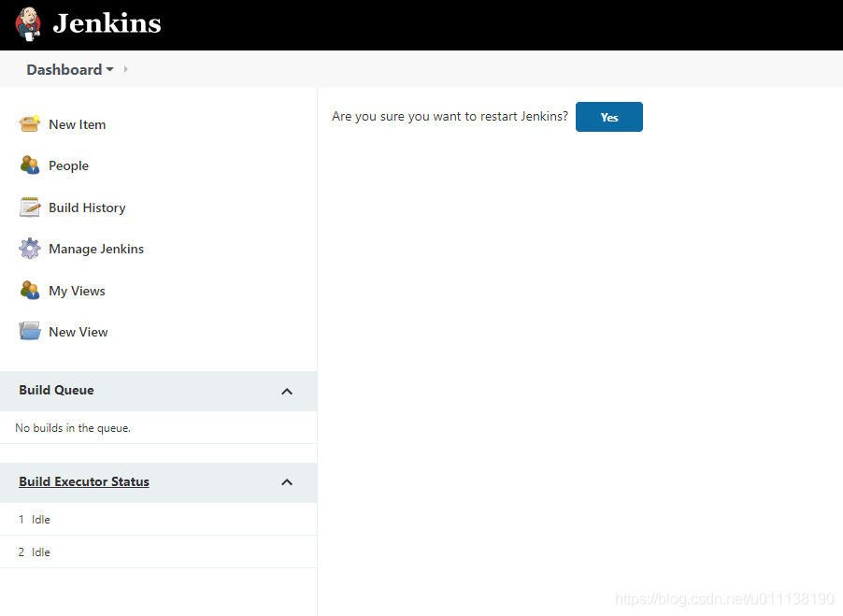Click the Jenkins title text in header
The height and width of the screenshot is (616, 843).
tap(107, 23)
